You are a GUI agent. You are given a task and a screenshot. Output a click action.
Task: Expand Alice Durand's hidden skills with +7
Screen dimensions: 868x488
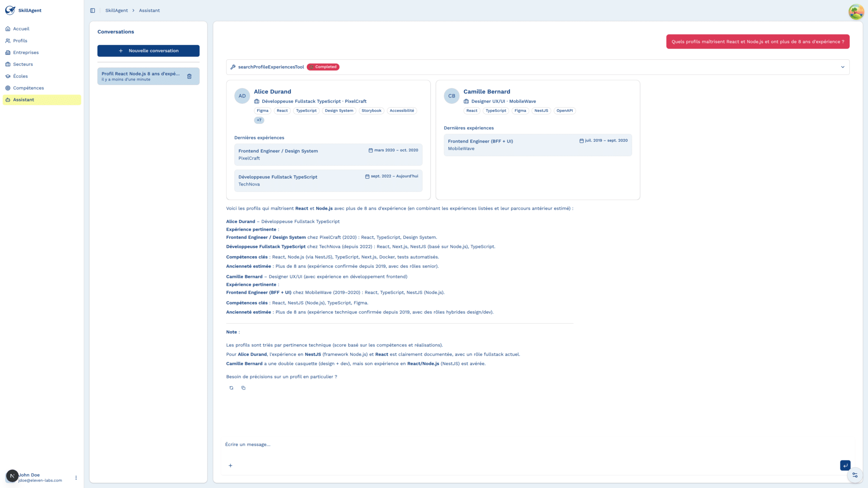tap(259, 120)
